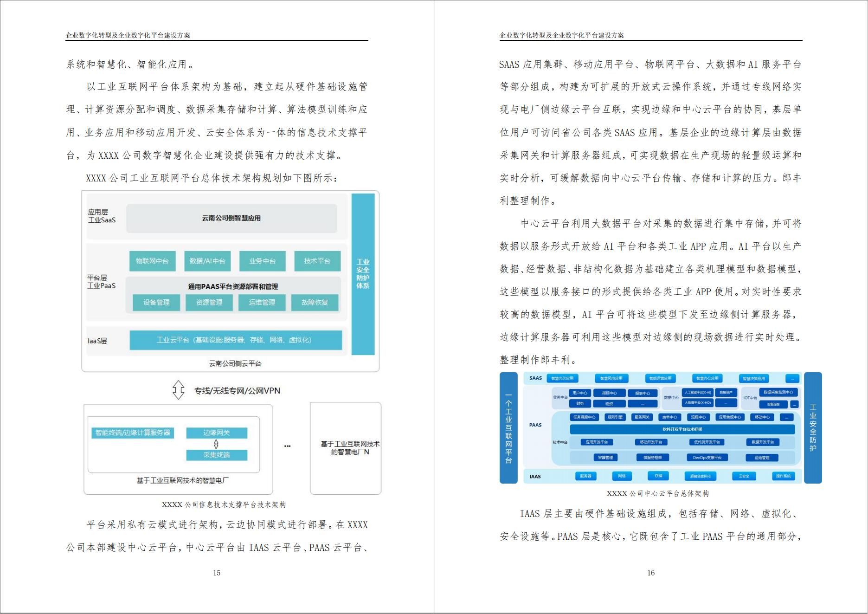868x614 pixels.
Task: Click the 数据开发平台 box
Action: (763, 442)
